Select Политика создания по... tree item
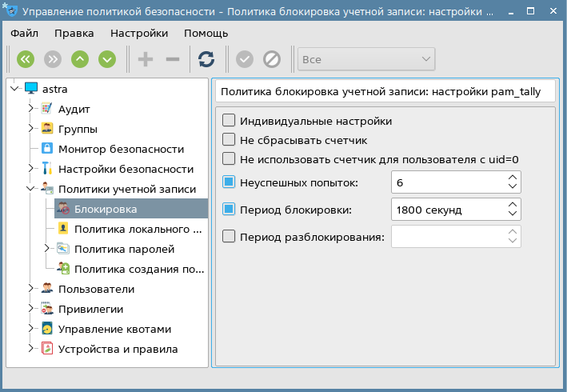This screenshot has height=392, width=567. (139, 269)
